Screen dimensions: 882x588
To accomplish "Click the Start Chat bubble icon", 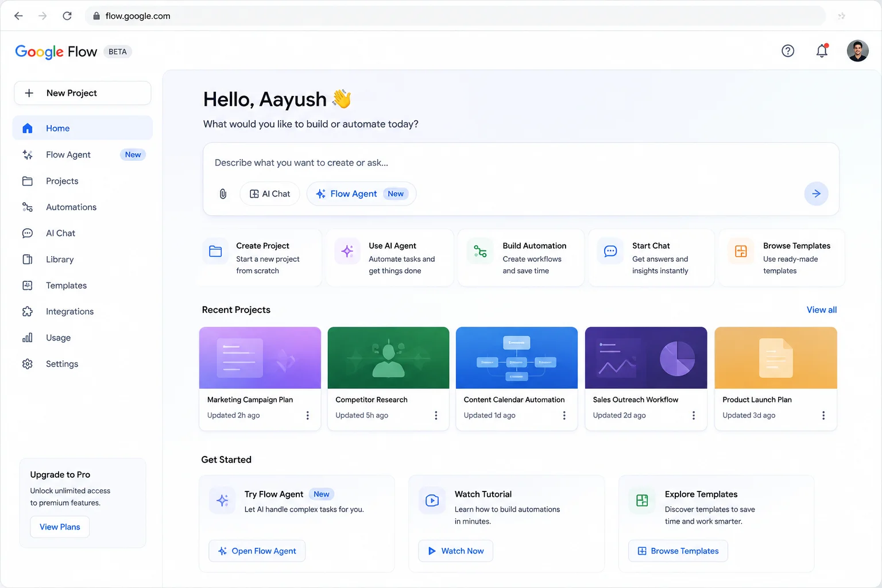I will [x=610, y=252].
